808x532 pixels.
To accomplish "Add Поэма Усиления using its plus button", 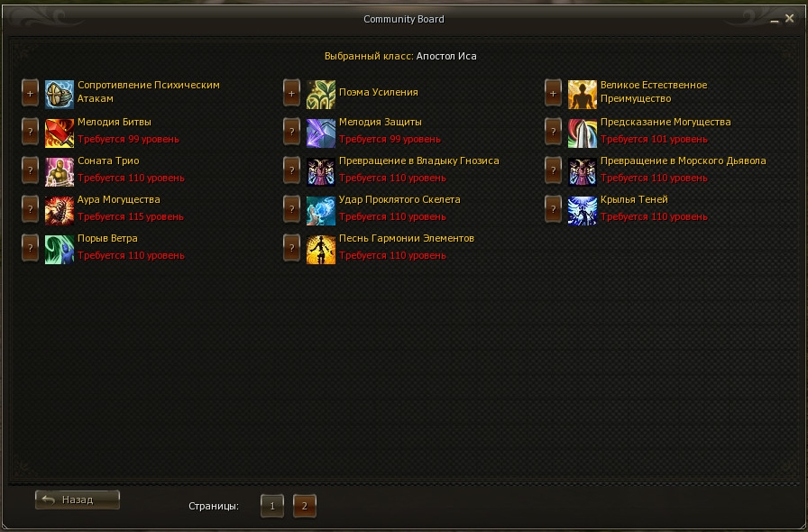I will [291, 93].
